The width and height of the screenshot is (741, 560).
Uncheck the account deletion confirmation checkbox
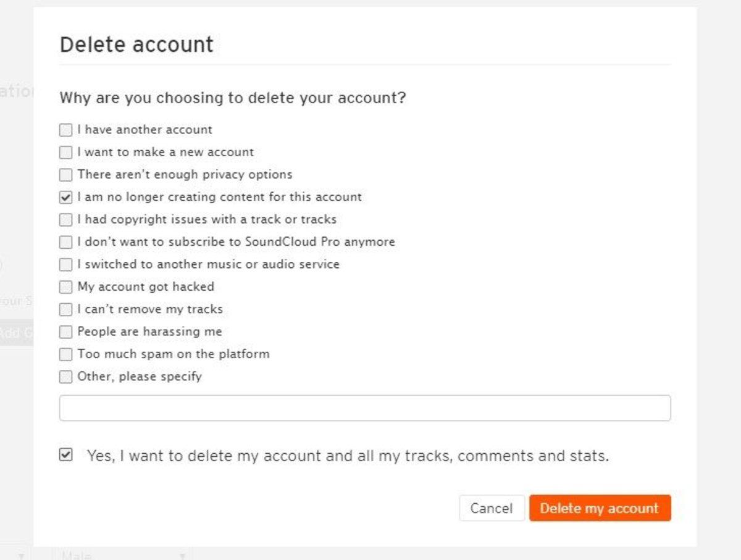click(65, 455)
